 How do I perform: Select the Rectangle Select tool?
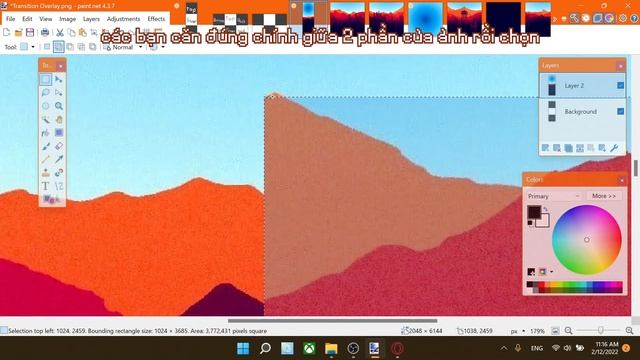(x=45, y=79)
